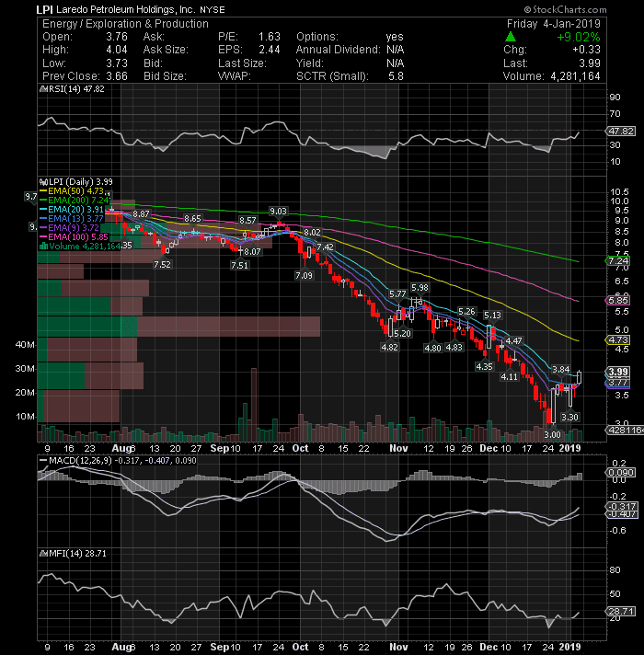This screenshot has height=655, width=644.
Task: Click the 47.82 RSI axis value tag
Action: pos(621,132)
